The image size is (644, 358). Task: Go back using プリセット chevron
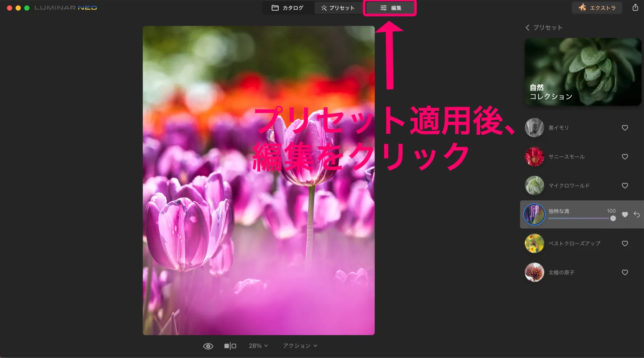528,28
